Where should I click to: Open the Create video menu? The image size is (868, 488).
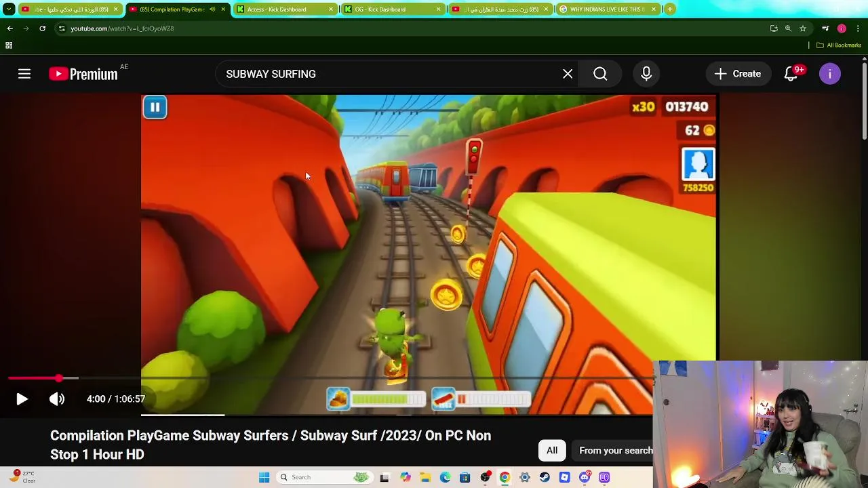[x=738, y=74]
